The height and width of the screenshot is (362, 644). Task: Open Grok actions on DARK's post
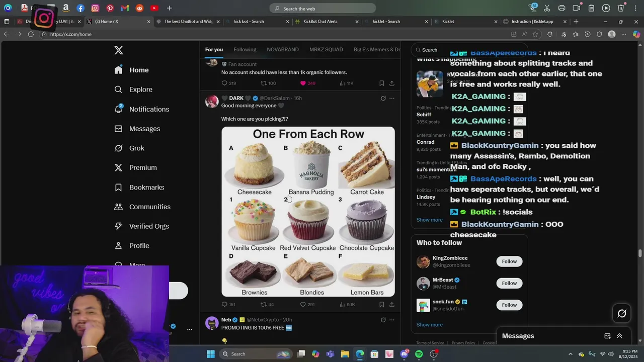point(383,98)
